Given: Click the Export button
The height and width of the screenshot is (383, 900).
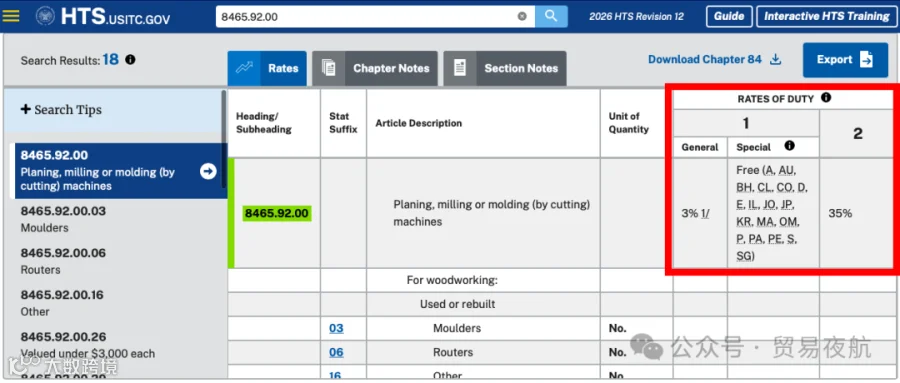Looking at the screenshot, I should (x=845, y=60).
